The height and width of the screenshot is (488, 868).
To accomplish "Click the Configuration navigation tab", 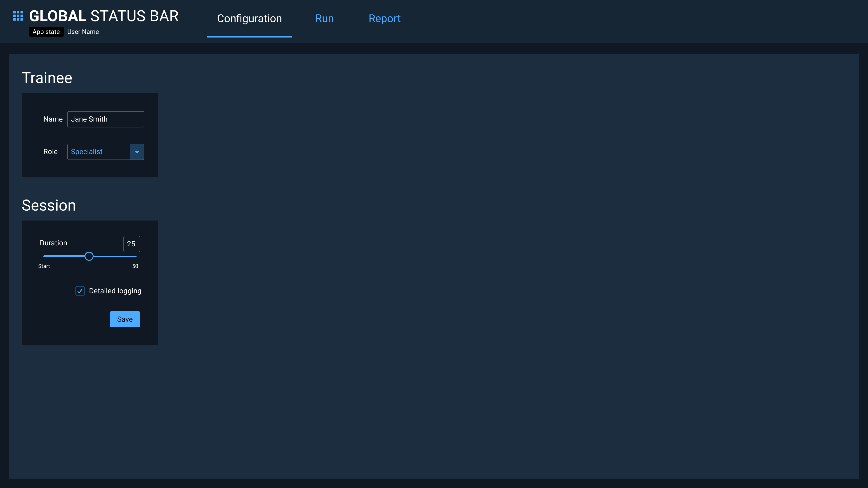I will [249, 19].
